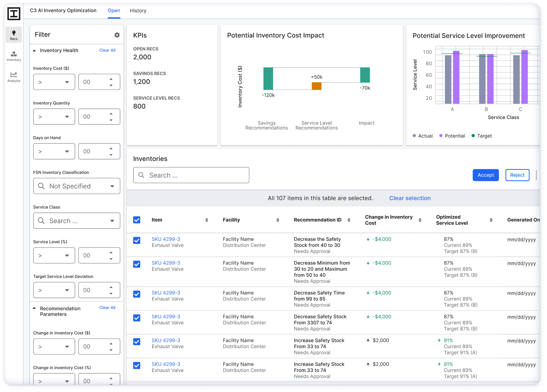The image size is (547, 392).
Task: Sort table by Item column arrows
Action: point(207,220)
